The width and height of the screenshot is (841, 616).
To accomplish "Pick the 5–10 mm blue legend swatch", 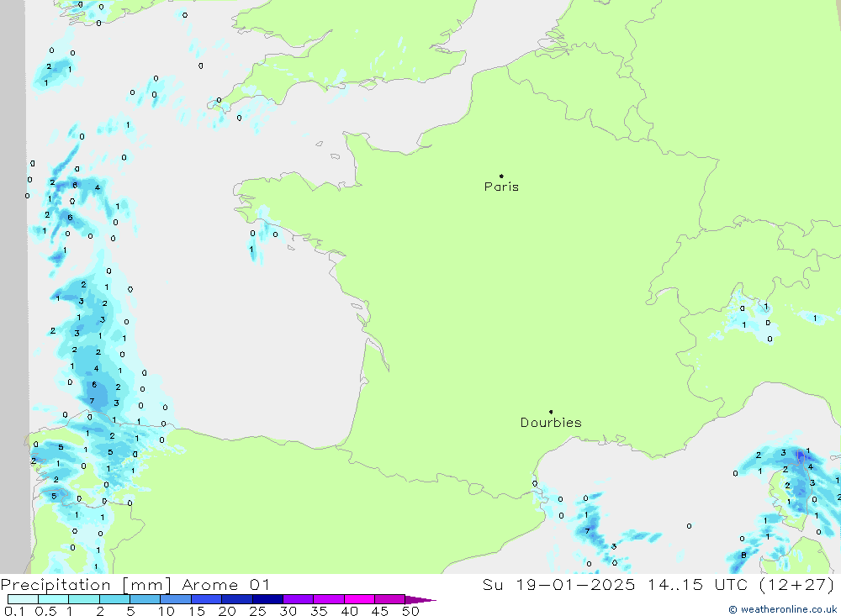I will [145, 599].
